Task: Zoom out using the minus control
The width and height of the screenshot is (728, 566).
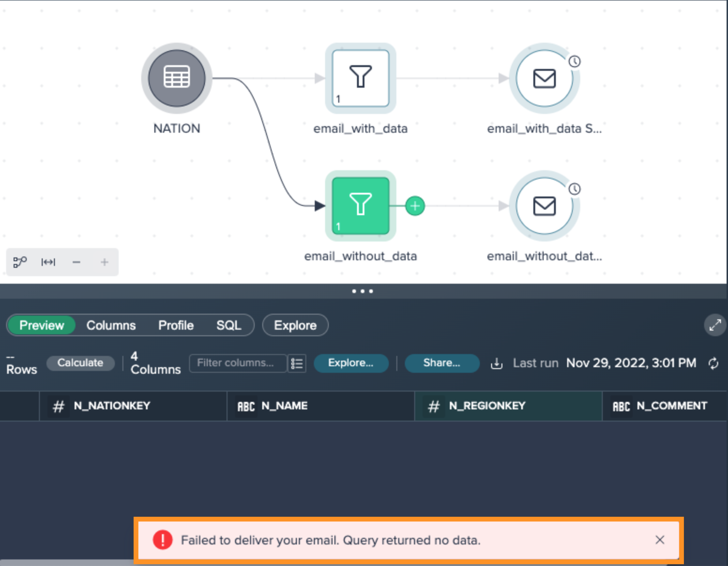Action: [x=76, y=262]
